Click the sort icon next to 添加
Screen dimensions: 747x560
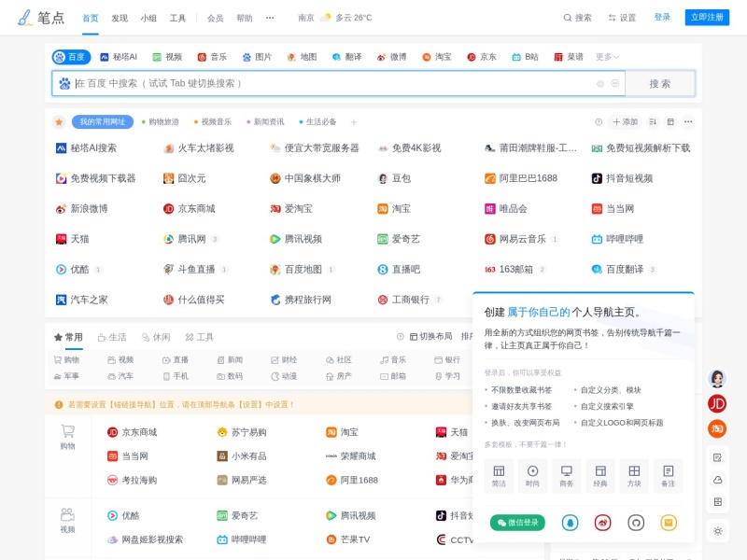coord(653,122)
